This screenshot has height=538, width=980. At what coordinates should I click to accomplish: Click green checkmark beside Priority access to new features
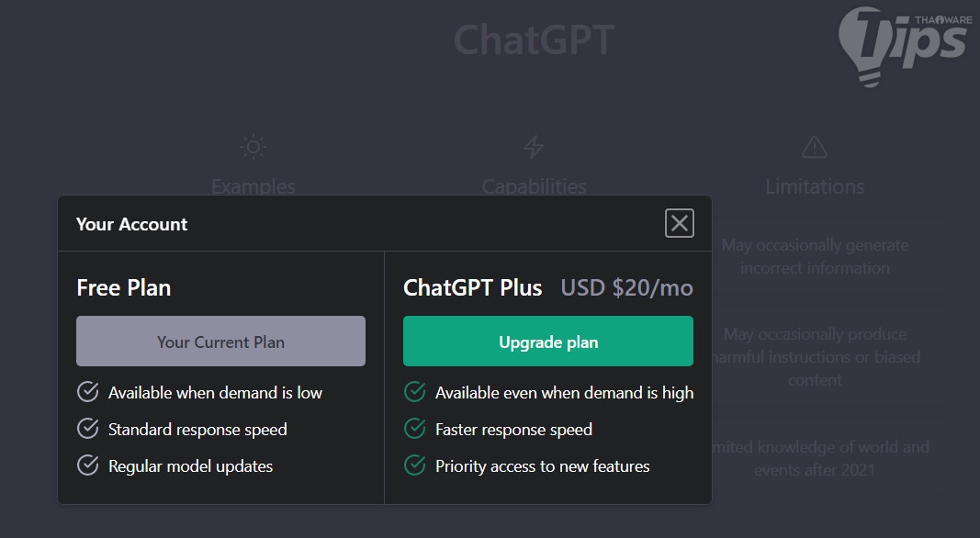[415, 465]
